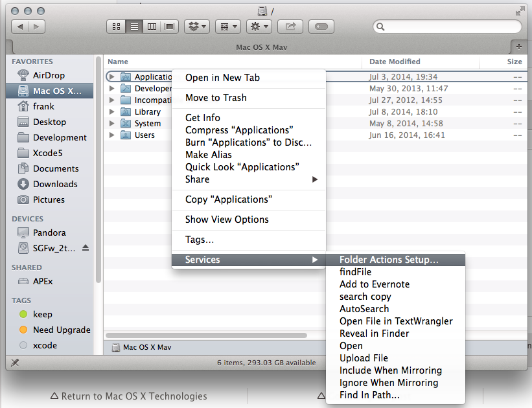
Task: Select the Pandora device
Action: 49,232
